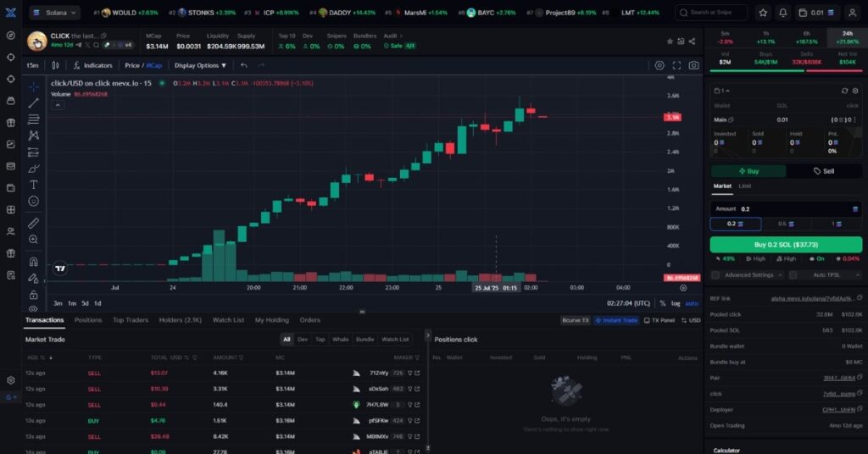The height and width of the screenshot is (454, 868).
Task: Select the 24h stats timeframe
Action: [x=848, y=37]
